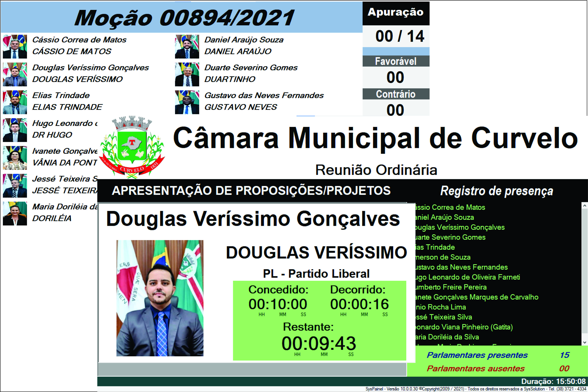The image size is (588, 392).
Task: Click the name Duarte Severino Gomes in voting list
Action: (251, 67)
